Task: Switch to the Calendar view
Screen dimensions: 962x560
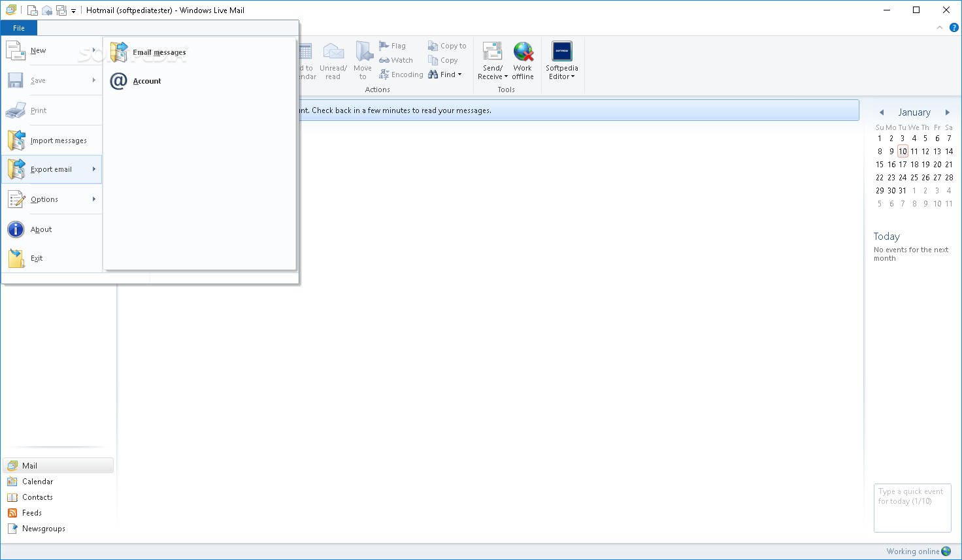Action: [x=58, y=482]
